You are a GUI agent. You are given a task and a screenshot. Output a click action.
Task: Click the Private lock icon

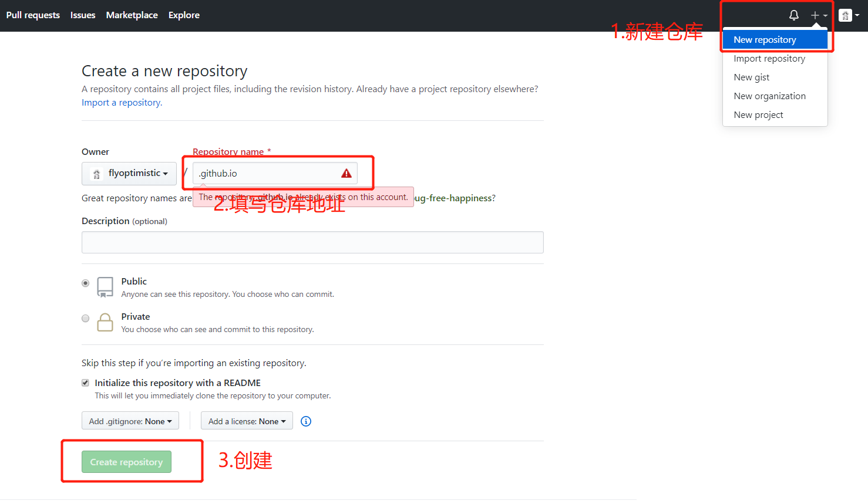105,322
